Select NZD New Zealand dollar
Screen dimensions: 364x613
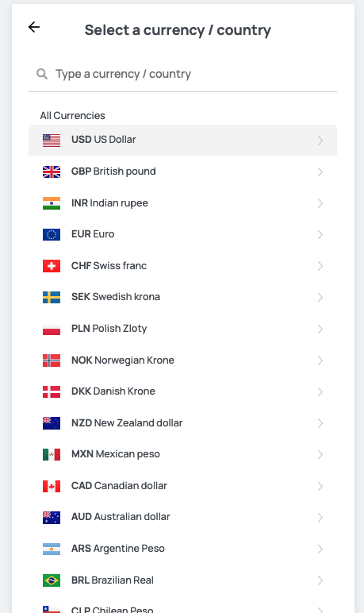point(182,423)
